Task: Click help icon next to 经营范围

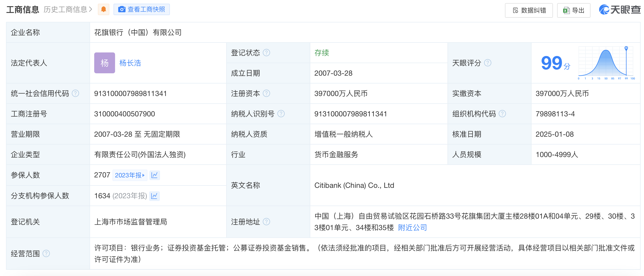Action: tap(46, 254)
